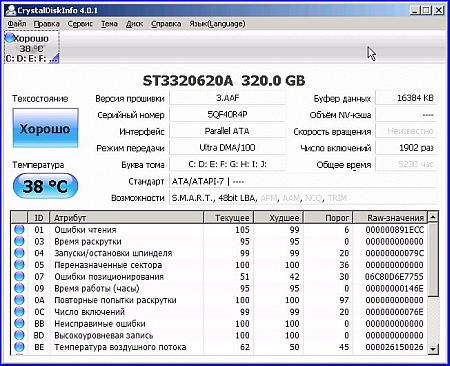This screenshot has width=450, height=366.
Task: Open the Файл menu
Action: 17,24
